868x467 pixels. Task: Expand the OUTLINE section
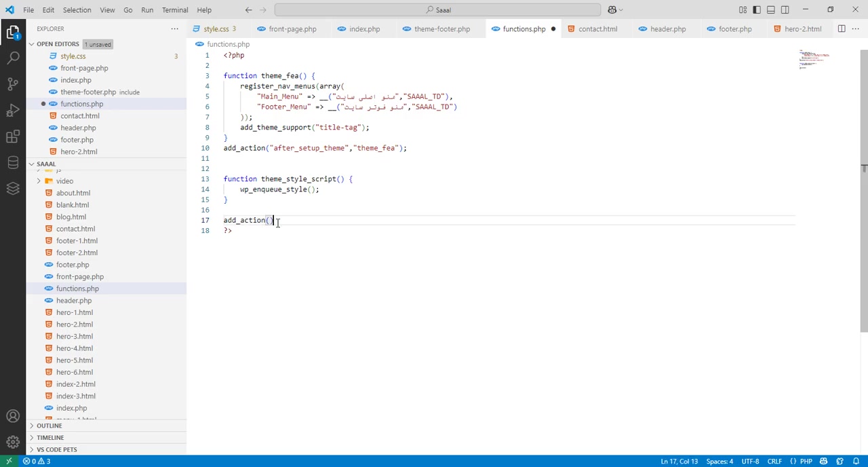coord(49,426)
